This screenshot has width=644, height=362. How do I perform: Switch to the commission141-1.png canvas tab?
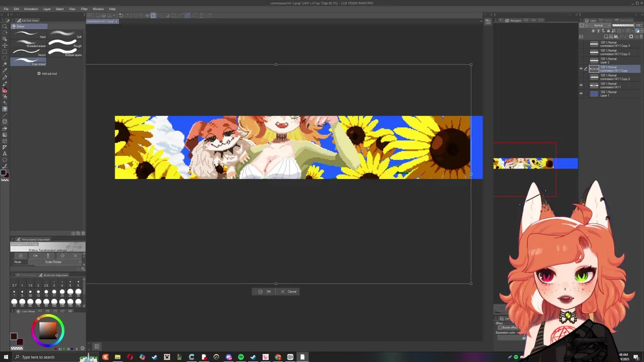102,21
